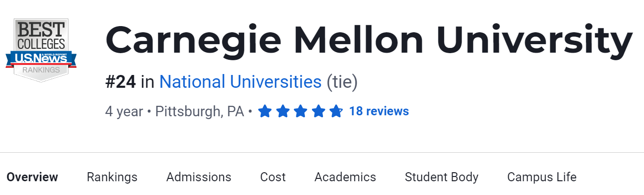The height and width of the screenshot is (195, 644).
Task: Click the Carnegie Mellon University heading
Action: 369,40
